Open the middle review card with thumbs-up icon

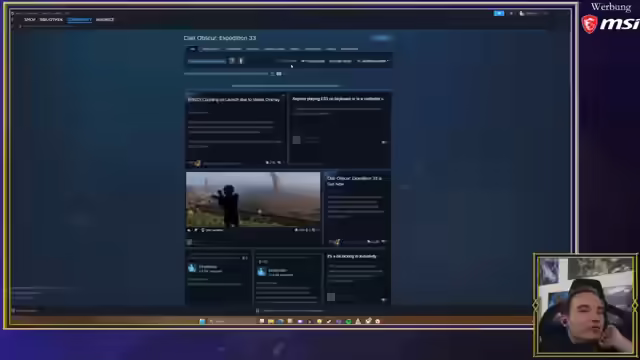(287, 278)
